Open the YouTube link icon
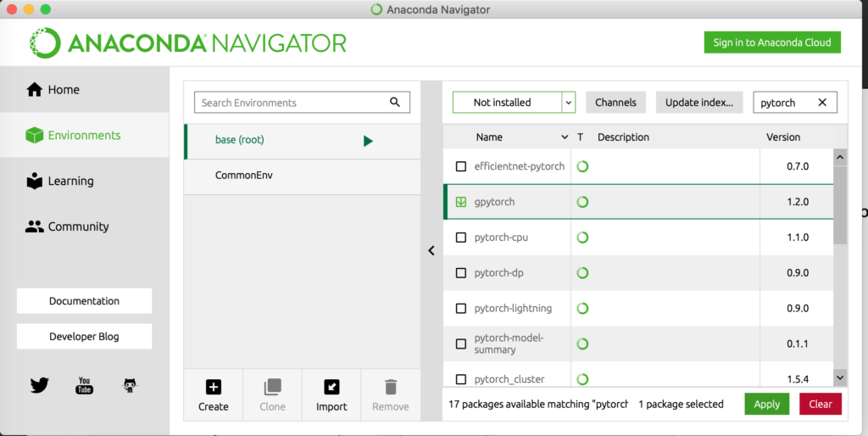The width and height of the screenshot is (868, 436). point(84,385)
